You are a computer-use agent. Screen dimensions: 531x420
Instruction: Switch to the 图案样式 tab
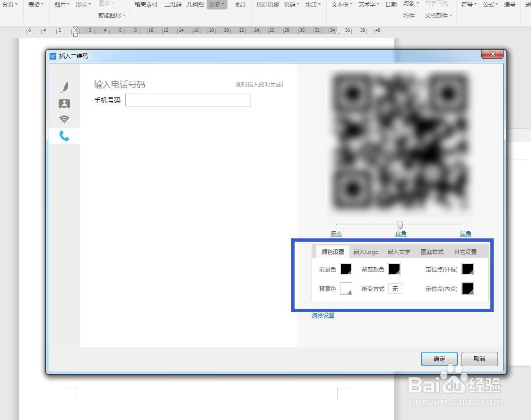click(432, 252)
